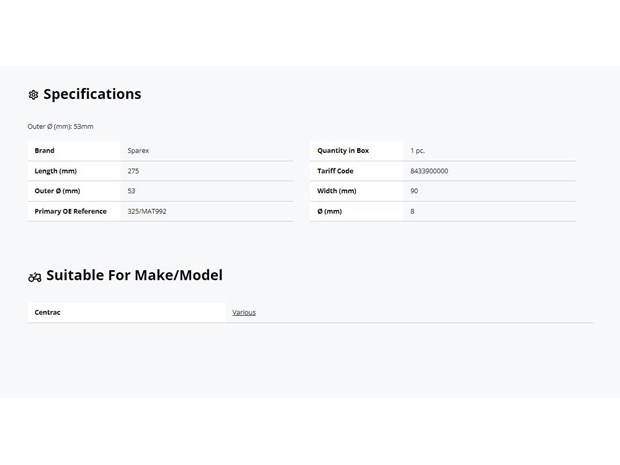
Task: Click the Quantity in Box label
Action: [x=343, y=151]
